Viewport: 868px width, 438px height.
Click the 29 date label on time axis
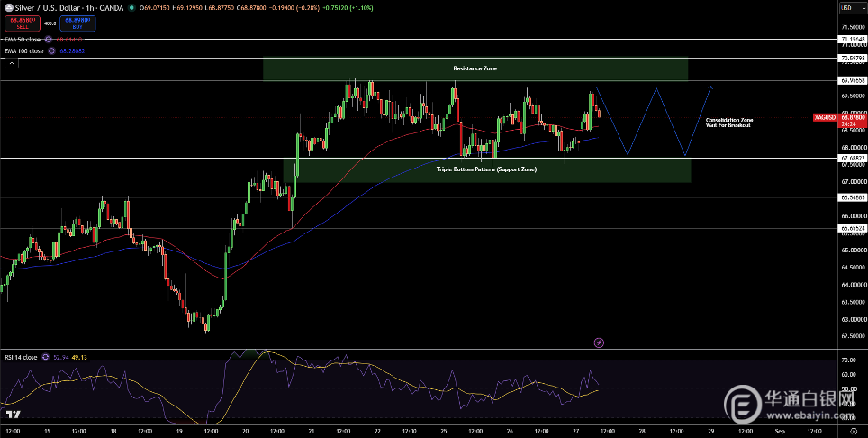[x=710, y=431]
